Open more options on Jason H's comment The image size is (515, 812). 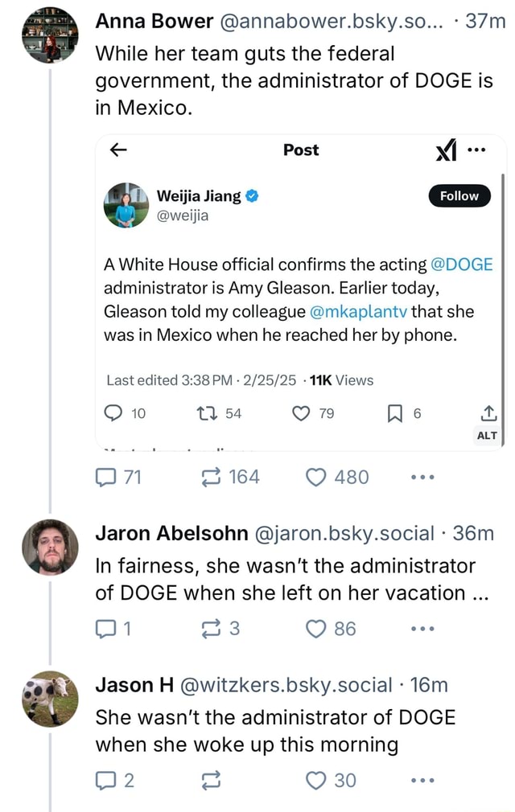[x=421, y=781]
